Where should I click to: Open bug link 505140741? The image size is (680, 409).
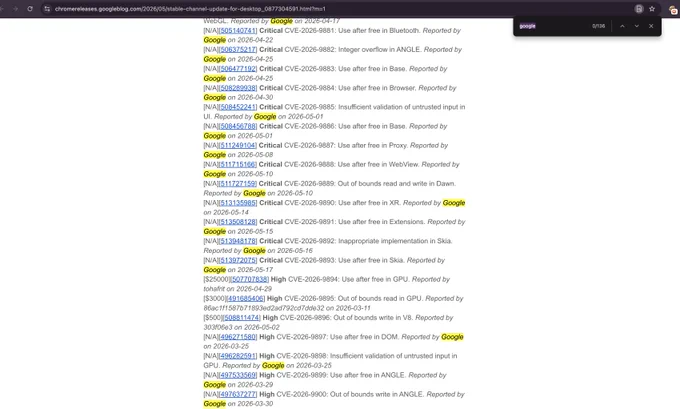pos(238,31)
